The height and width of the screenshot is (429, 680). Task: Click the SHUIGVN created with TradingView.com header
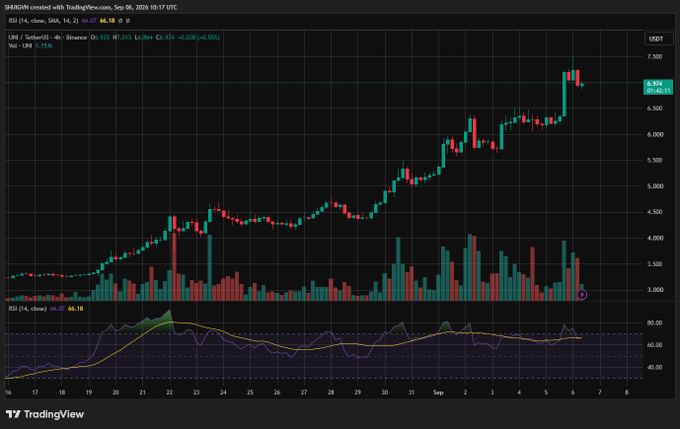91,7
